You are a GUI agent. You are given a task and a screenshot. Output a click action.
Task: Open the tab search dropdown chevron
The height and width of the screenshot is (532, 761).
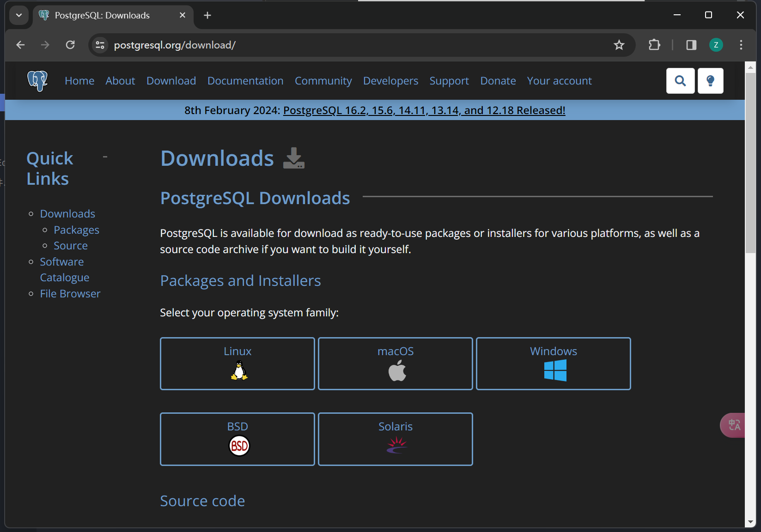[x=19, y=15]
